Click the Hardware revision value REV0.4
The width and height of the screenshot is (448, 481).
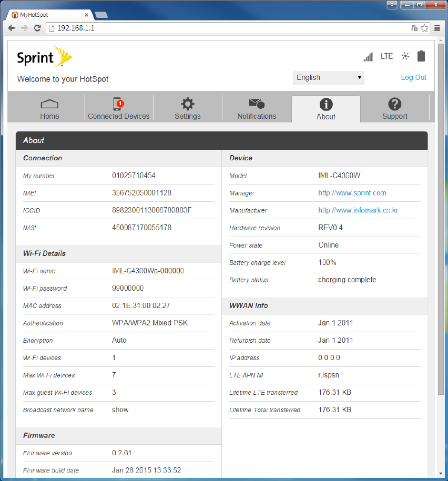(x=330, y=228)
